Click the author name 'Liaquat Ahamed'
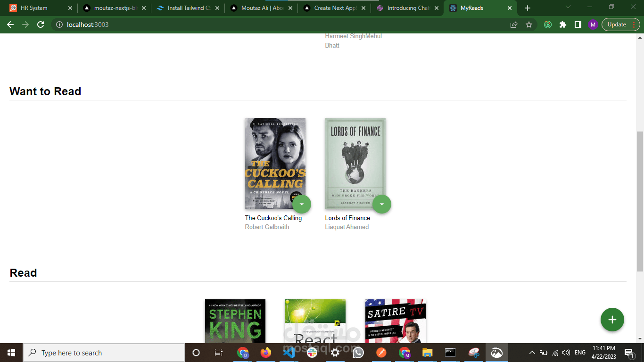 pyautogui.click(x=347, y=227)
